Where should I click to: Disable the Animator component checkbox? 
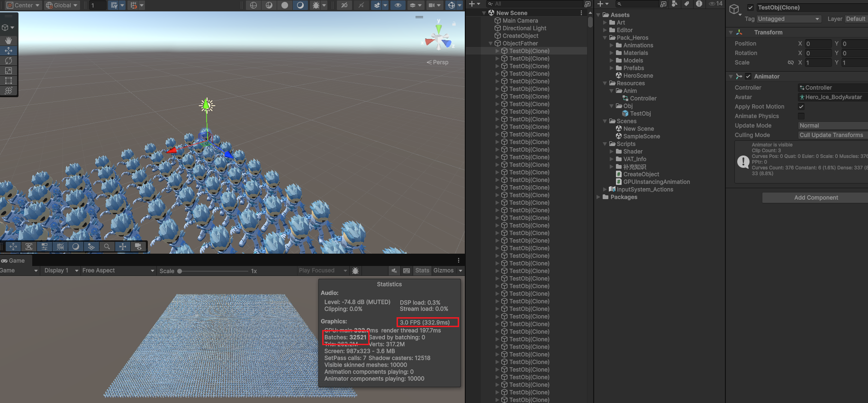(748, 76)
